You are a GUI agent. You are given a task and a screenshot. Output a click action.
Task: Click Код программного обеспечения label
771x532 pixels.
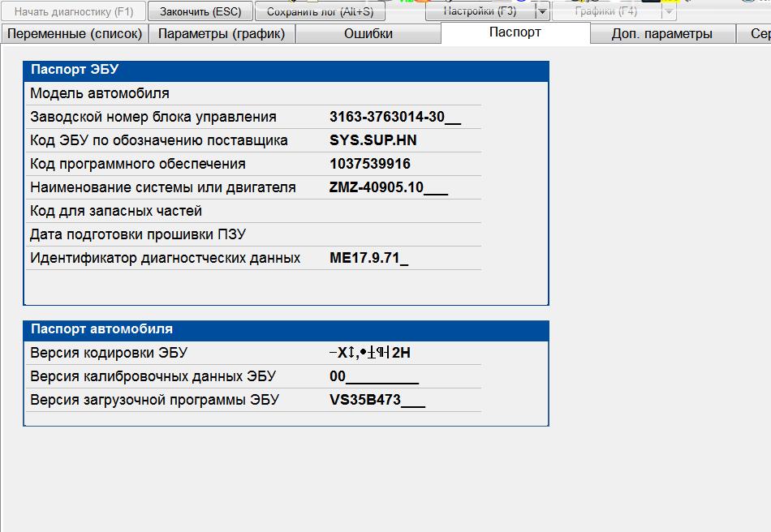click(x=138, y=164)
